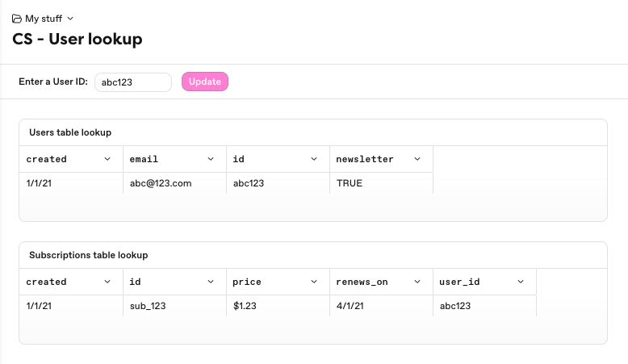Open Users table id column dropdown
The height and width of the screenshot is (364, 628).
314,159
